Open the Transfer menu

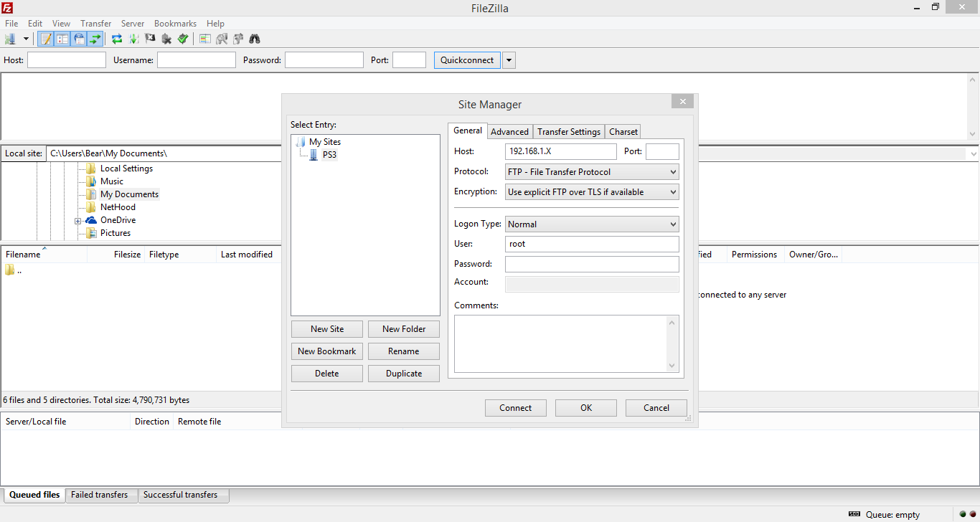pyautogui.click(x=95, y=24)
